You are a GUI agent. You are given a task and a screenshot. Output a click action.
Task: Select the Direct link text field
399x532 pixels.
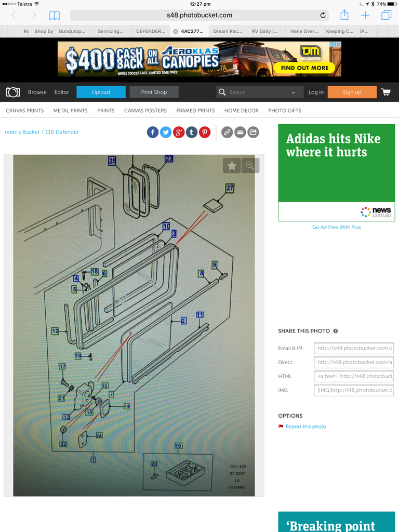(353, 362)
